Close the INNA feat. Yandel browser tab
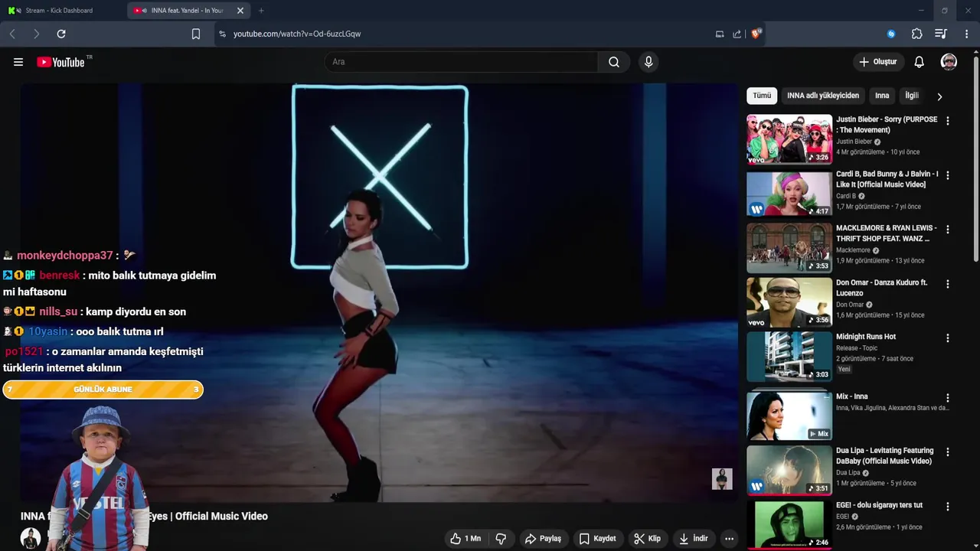Screen dimensions: 980x551 pos(240,11)
